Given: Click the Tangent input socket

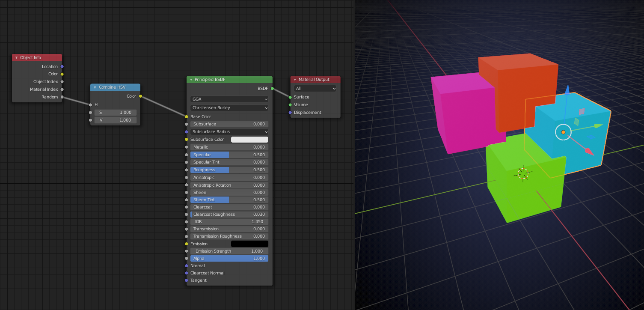Looking at the screenshot, I should 187,280.
